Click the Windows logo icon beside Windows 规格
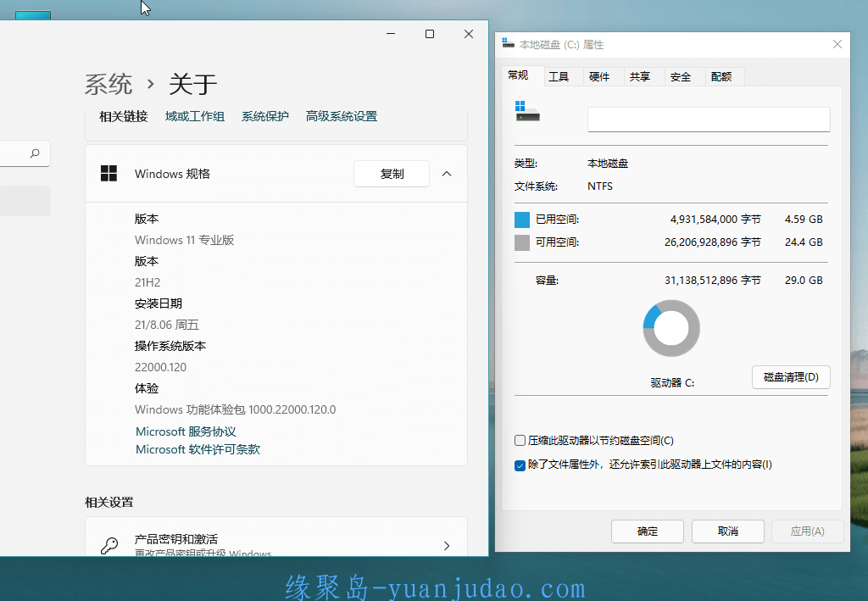 [108, 174]
